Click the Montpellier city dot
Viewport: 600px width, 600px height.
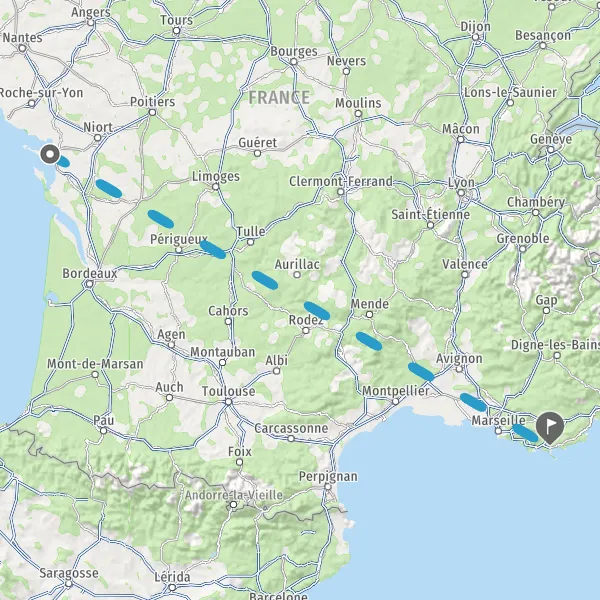(396, 401)
